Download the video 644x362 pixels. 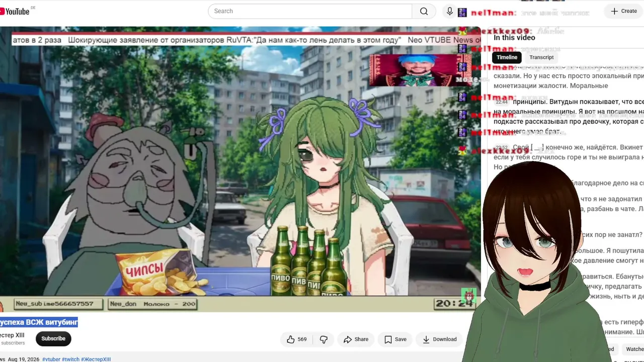tap(440, 339)
